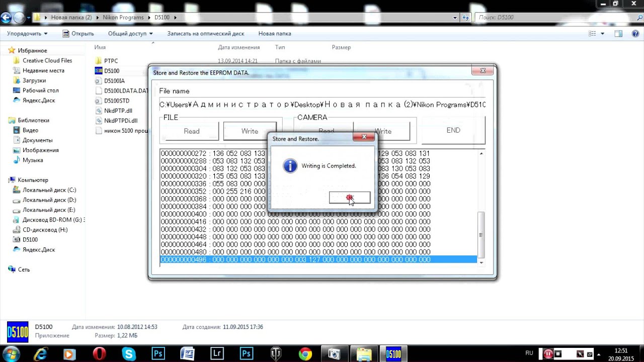Click the up arrow of the data list scrollbar
The image size is (644, 362).
point(481,153)
